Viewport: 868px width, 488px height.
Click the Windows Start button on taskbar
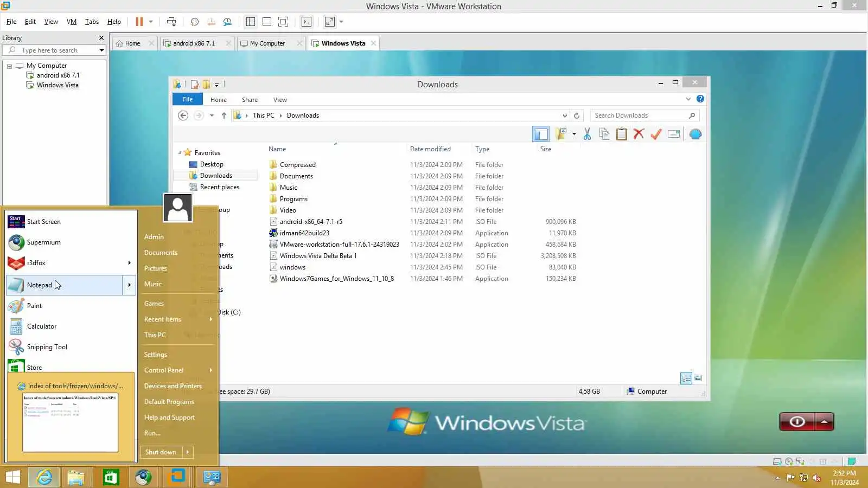coord(12,477)
